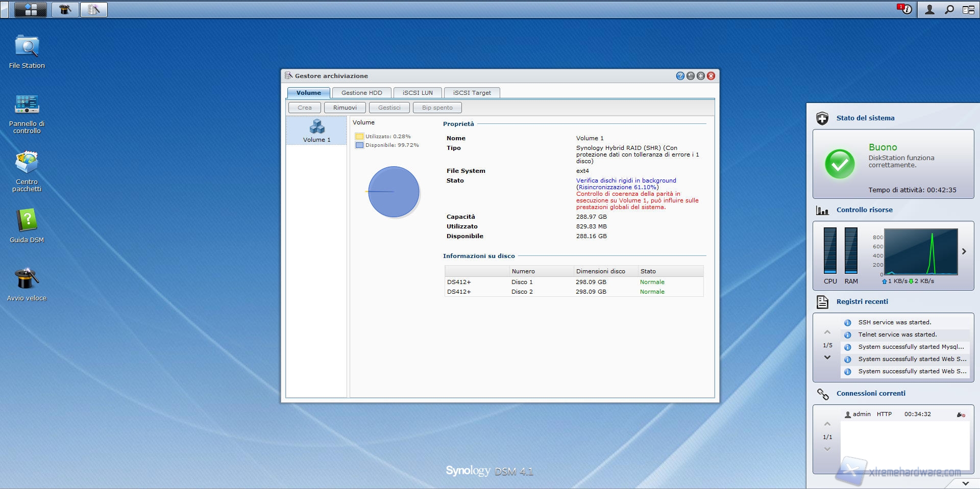Collapse the widget panel bottom chevron

point(965,483)
